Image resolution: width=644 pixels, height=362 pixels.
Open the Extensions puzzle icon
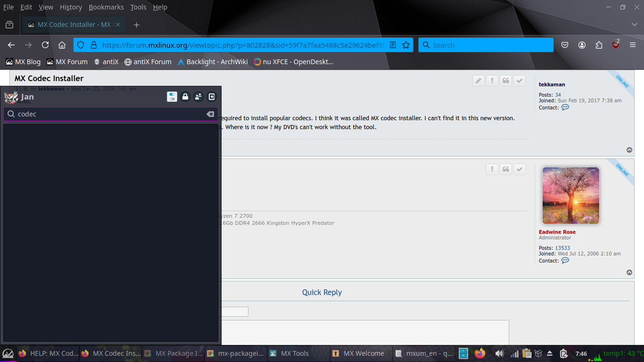599,45
